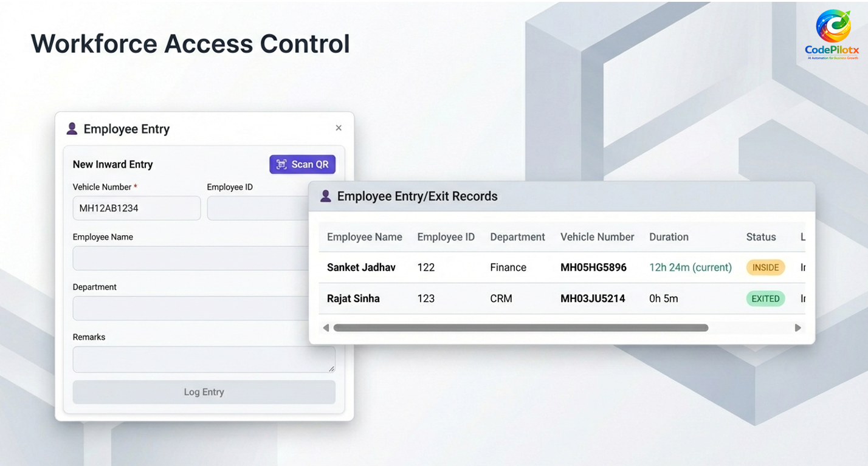This screenshot has height=466, width=868.
Task: Click the horizontal scrollbar thumb in records table
Action: [x=520, y=328]
